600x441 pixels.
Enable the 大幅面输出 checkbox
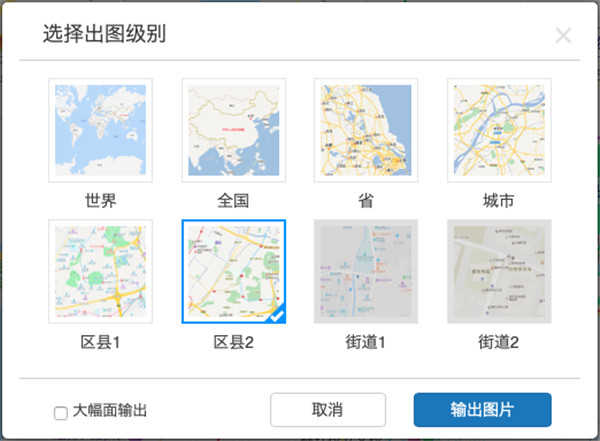click(x=61, y=412)
